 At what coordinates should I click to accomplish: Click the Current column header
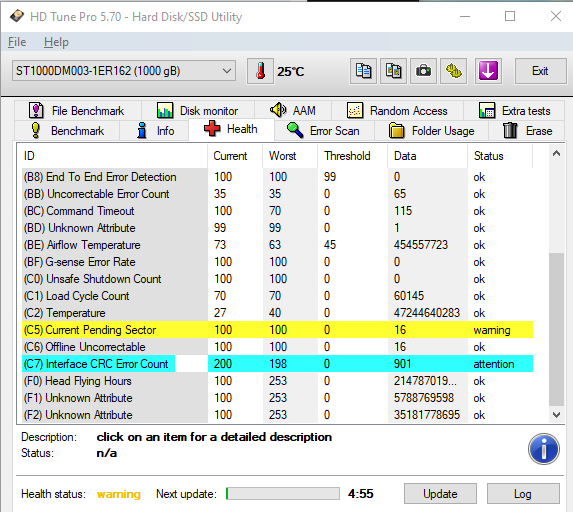pyautogui.click(x=235, y=156)
